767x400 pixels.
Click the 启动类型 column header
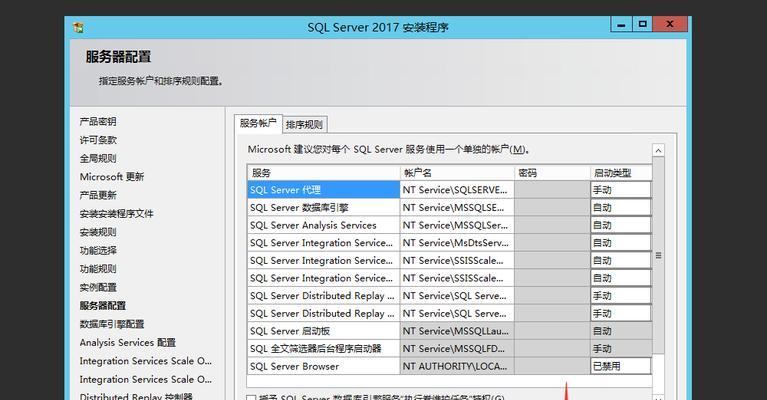621,173
